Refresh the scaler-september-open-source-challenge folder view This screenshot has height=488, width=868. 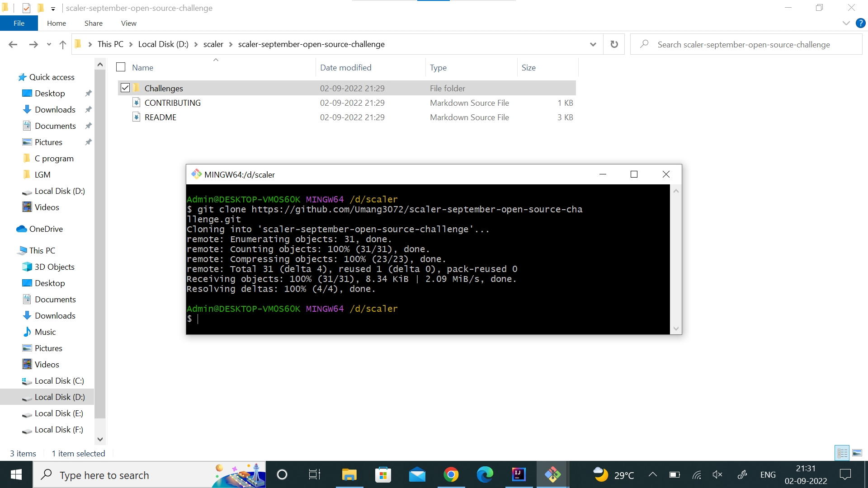(613, 44)
